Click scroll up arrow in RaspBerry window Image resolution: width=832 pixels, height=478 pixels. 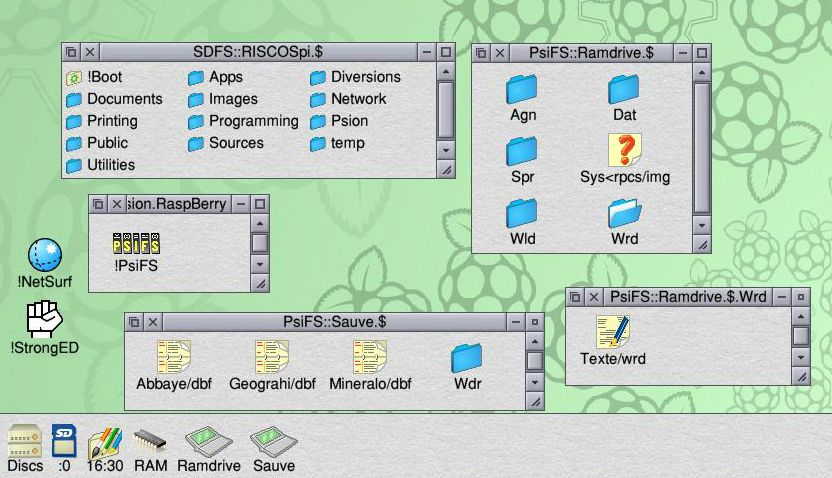tap(260, 223)
